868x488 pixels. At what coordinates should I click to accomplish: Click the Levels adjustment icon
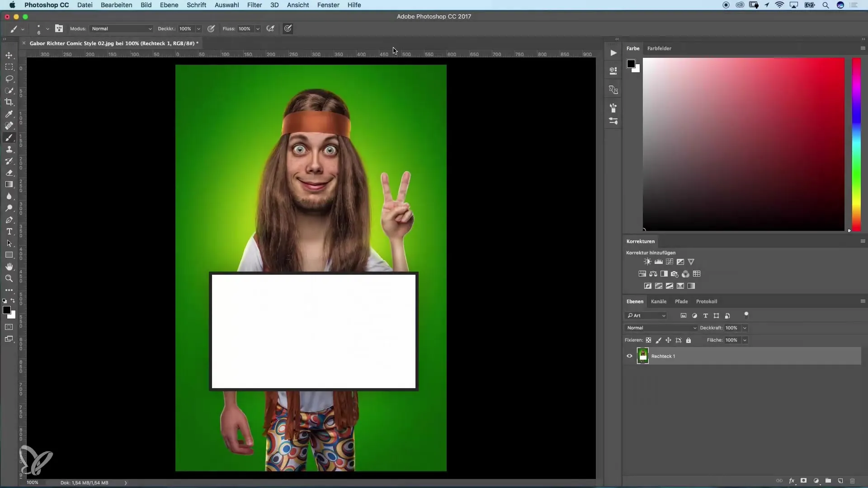click(x=658, y=262)
